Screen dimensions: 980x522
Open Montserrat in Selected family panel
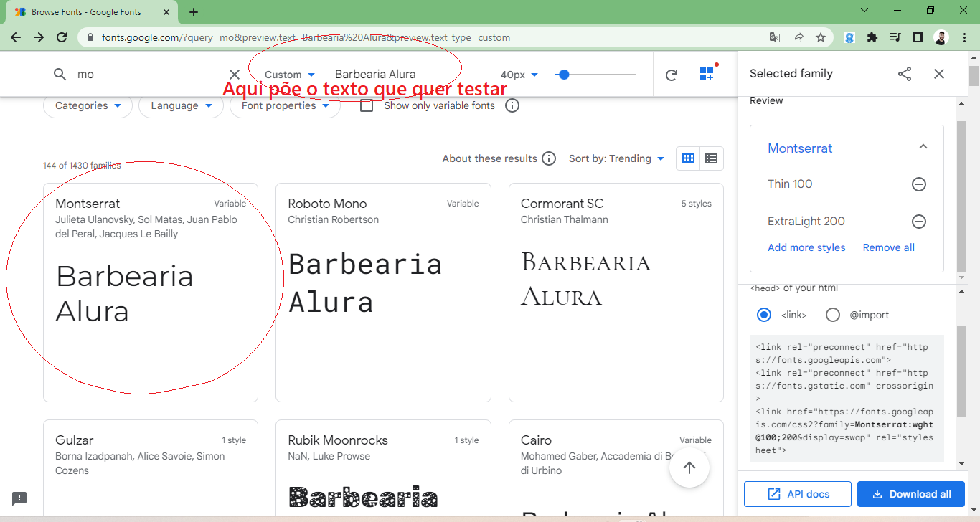[800, 148]
